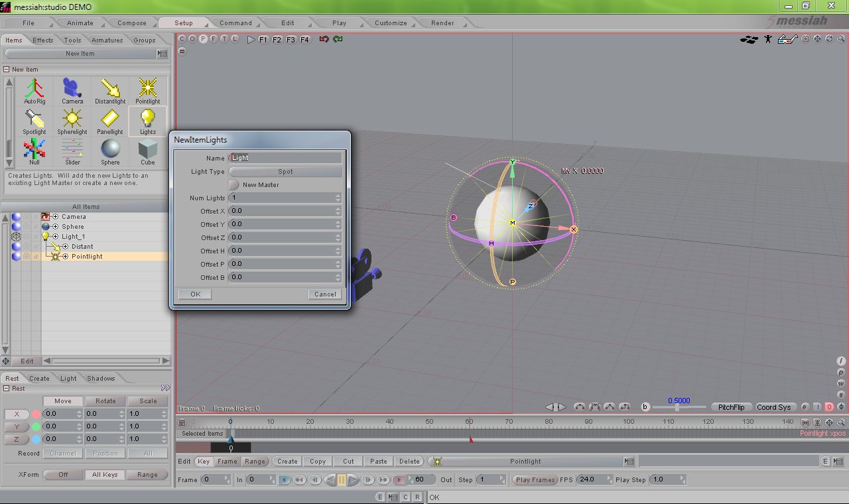Collapse the Rest section header
This screenshot has width=849, height=504.
pos(6,389)
